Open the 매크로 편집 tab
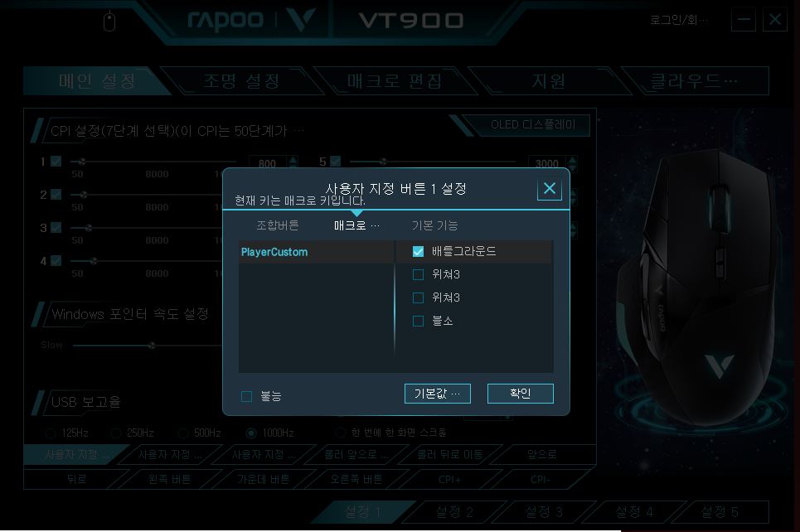The height and width of the screenshot is (532, 800). (x=394, y=80)
